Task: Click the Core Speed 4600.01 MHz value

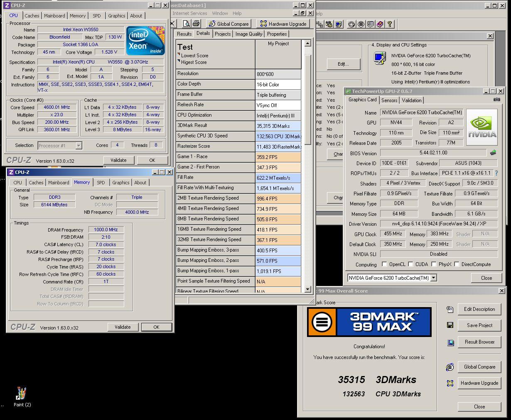Action: (x=57, y=107)
